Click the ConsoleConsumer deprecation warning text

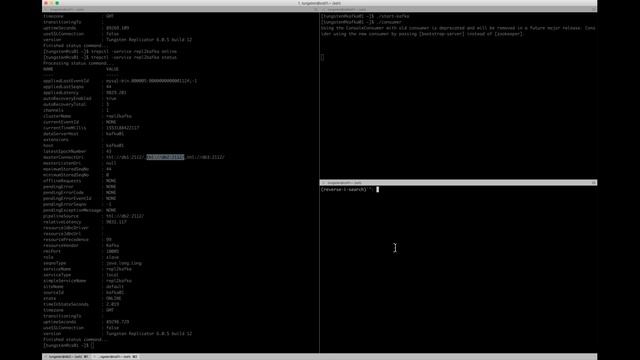[458, 31]
